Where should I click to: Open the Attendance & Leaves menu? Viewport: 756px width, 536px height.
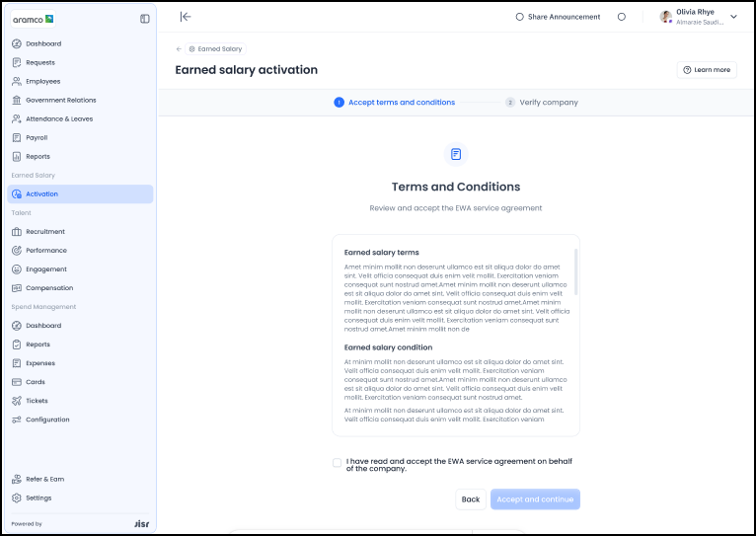coord(59,119)
